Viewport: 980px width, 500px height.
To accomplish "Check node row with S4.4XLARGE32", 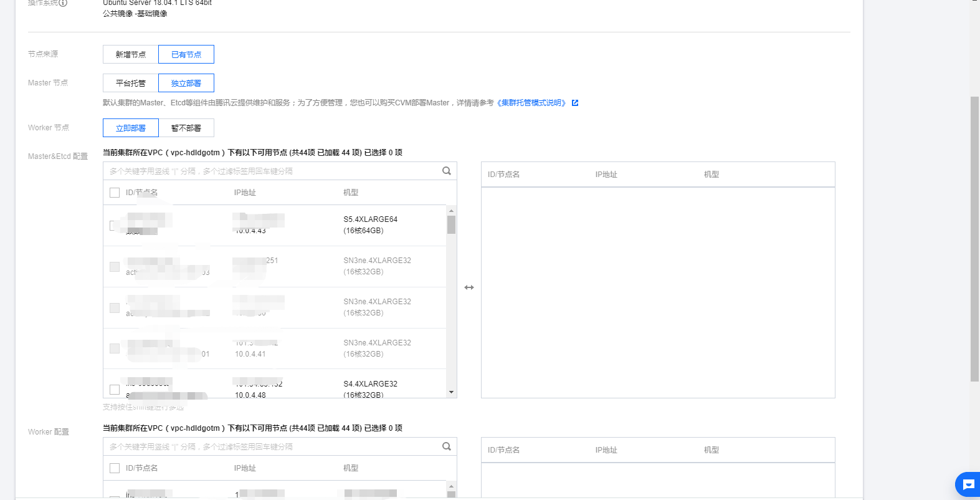I will [x=115, y=390].
